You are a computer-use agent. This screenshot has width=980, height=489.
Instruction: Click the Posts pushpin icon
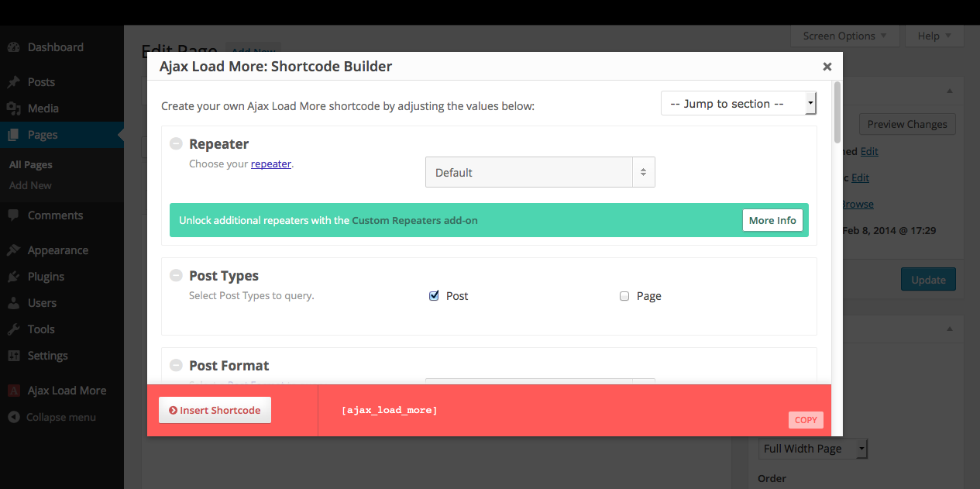pyautogui.click(x=13, y=82)
